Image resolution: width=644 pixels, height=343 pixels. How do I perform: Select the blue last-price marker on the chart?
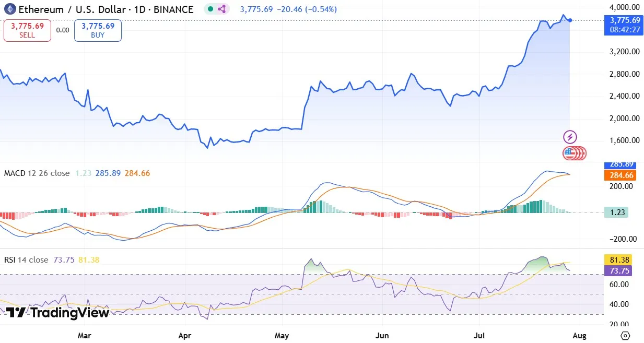[x=569, y=20]
